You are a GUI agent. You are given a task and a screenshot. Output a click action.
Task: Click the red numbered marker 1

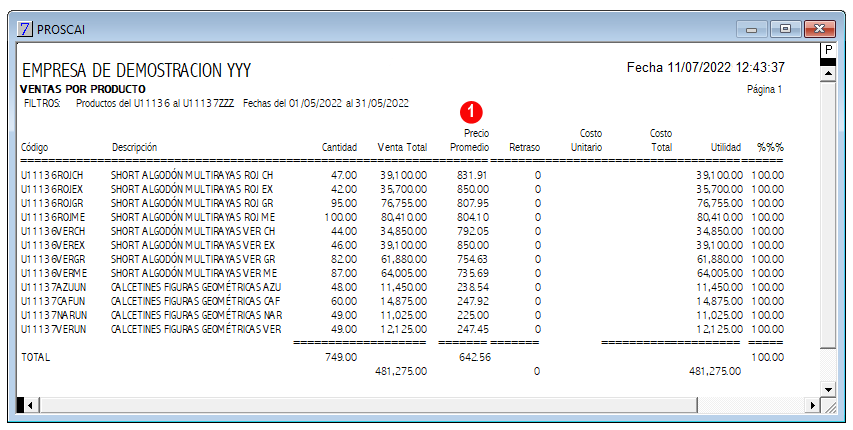tap(471, 113)
